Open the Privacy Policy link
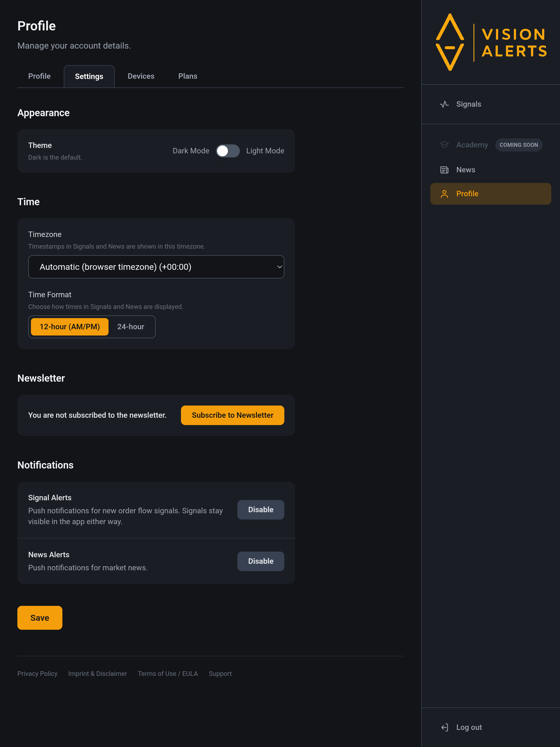The image size is (560, 747). tap(37, 674)
